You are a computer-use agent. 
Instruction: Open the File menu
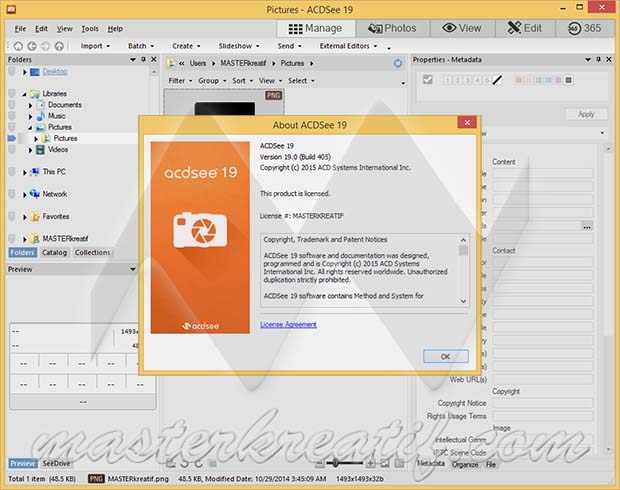coord(20,28)
